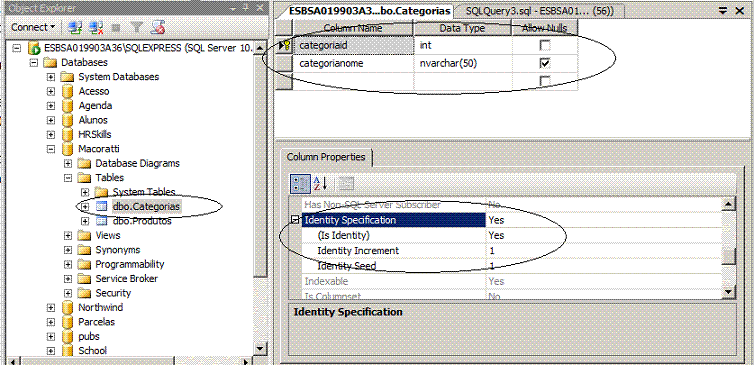754x365 pixels.
Task: Collapse the Macoratti database node
Action: coord(51,149)
